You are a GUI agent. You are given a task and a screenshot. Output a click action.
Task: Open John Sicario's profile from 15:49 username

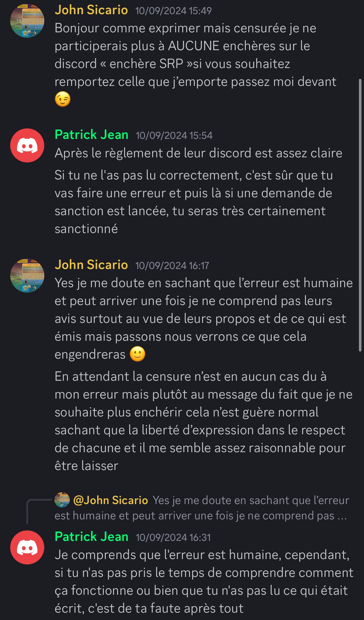[91, 10]
